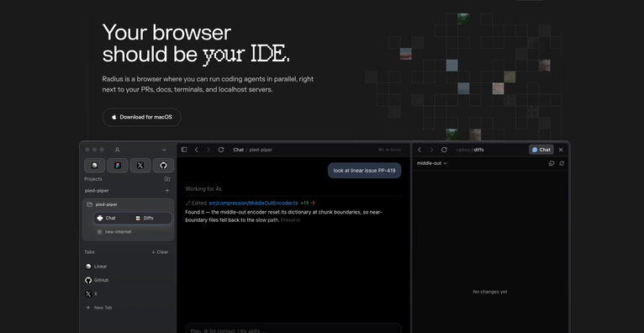The height and width of the screenshot is (333, 644).
Task: Click the Tabs section heading
Action: click(89, 252)
